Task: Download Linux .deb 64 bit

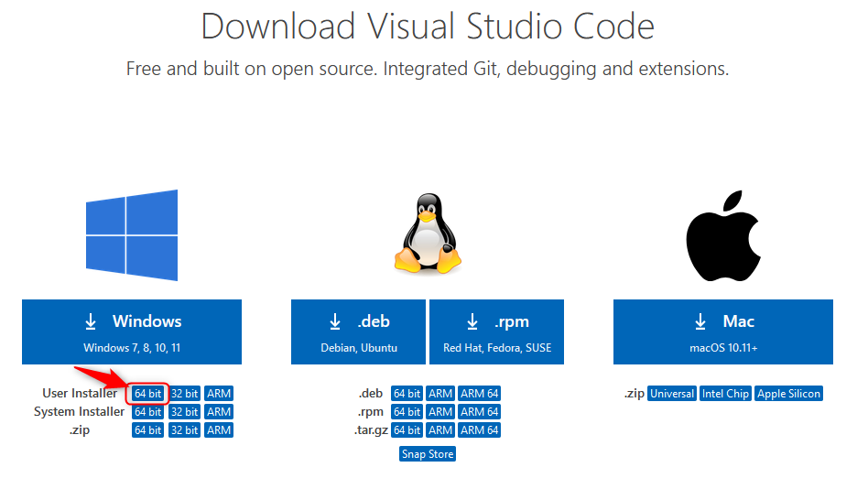Action: (407, 393)
